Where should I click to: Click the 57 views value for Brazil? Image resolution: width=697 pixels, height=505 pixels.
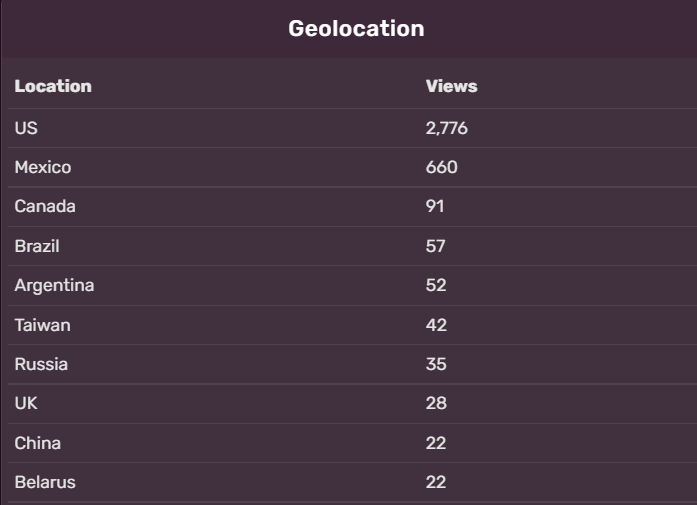tap(436, 246)
